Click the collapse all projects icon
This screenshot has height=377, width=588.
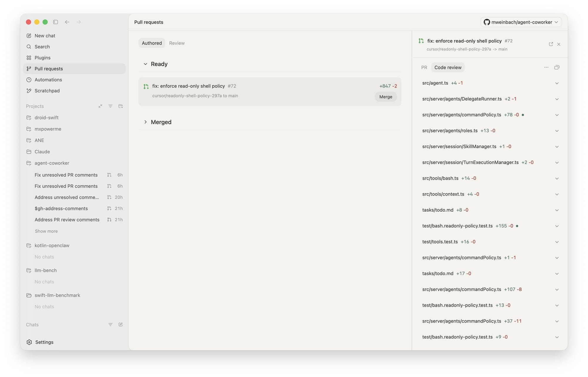coord(100,106)
